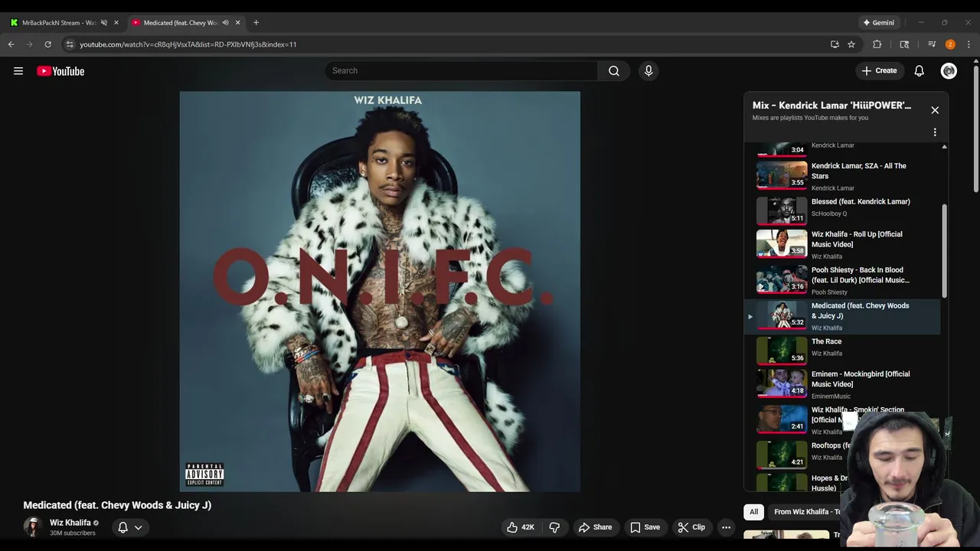Image resolution: width=980 pixels, height=551 pixels.
Task: Click 'Medicated (feat. Chevy Woods & Juicy J)' title
Action: [117, 505]
